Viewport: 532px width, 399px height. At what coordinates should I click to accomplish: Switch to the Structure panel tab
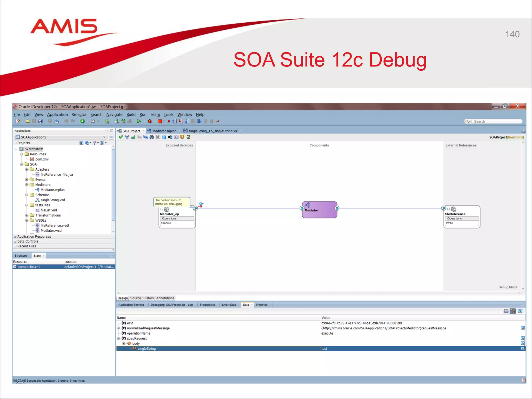click(21, 256)
